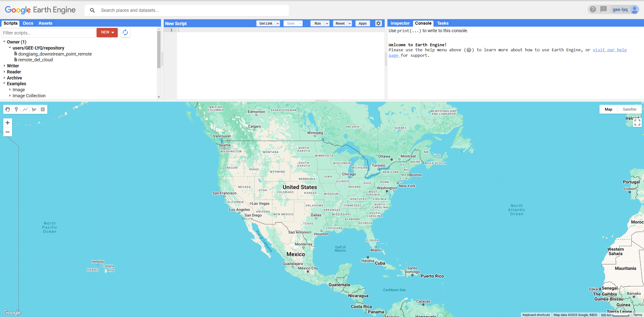Open the Run button dropdown arrow
The height and width of the screenshot is (317, 644).
(327, 23)
